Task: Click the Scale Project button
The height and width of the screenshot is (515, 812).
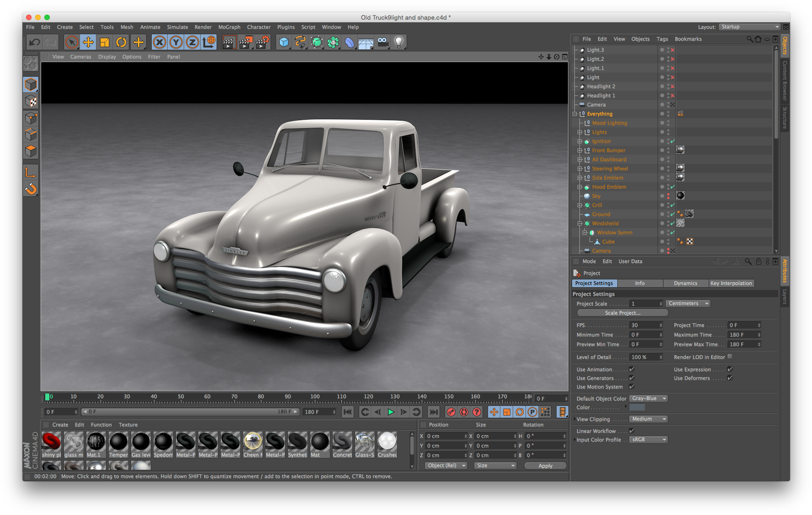Action: (622, 312)
